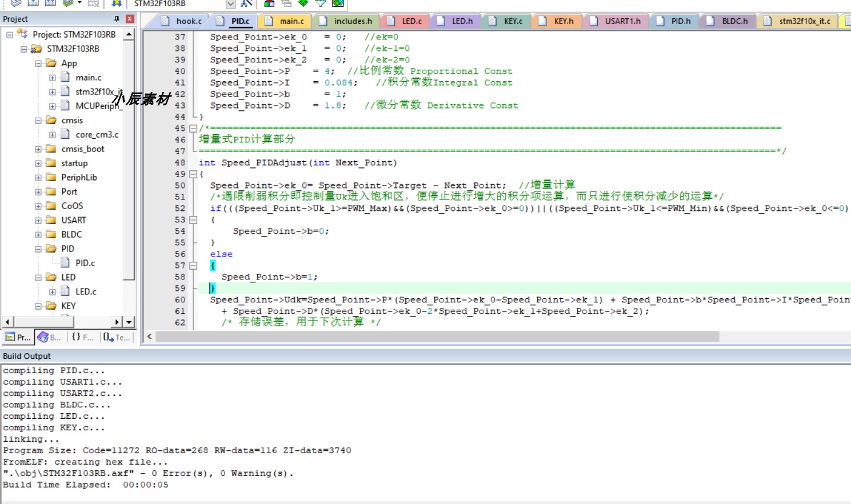Click the Download to flash toolbar icon
851x504 pixels.
pyautogui.click(x=116, y=3)
